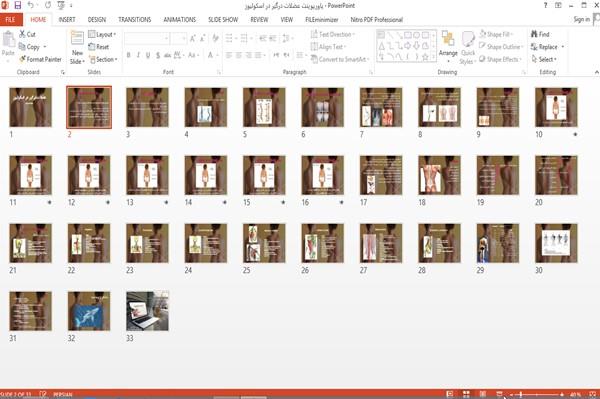This screenshot has width=600, height=399.
Task: Open the Clipboard pane launcher
Action: coord(63,72)
